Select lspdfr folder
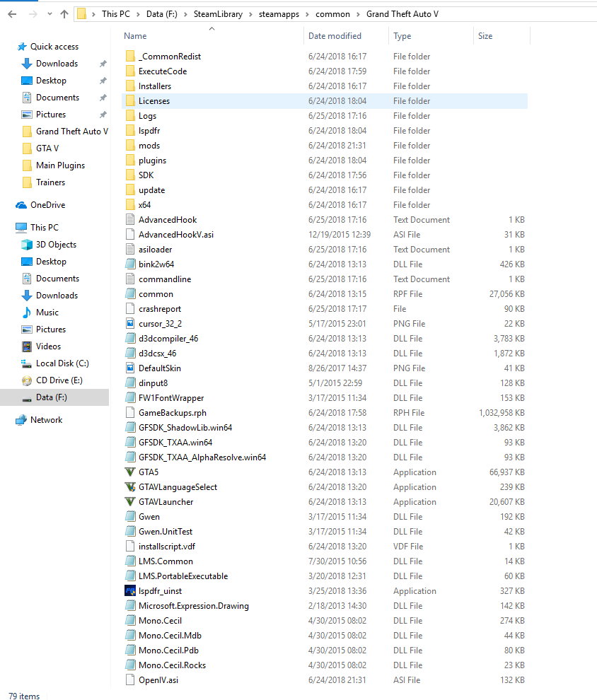 pos(149,131)
